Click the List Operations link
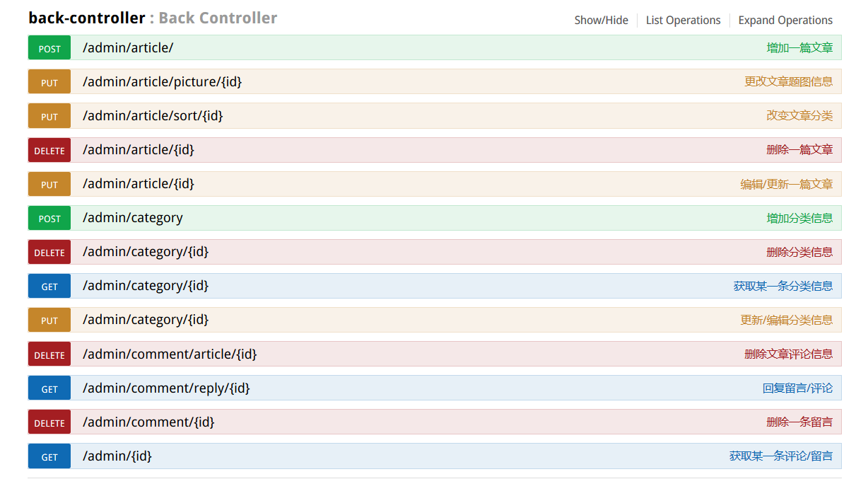The height and width of the screenshot is (479, 868). point(683,20)
